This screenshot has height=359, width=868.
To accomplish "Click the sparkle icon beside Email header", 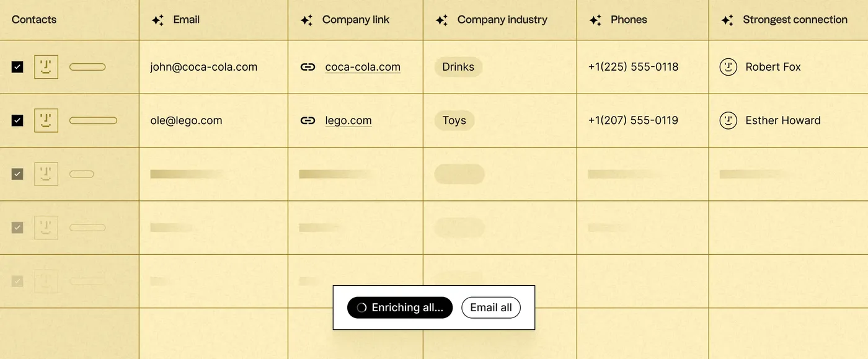I will point(158,20).
